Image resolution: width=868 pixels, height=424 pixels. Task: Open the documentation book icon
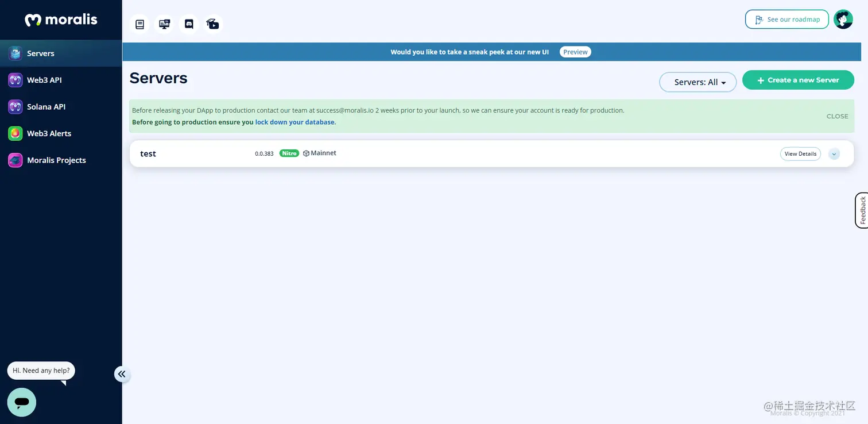tap(139, 24)
